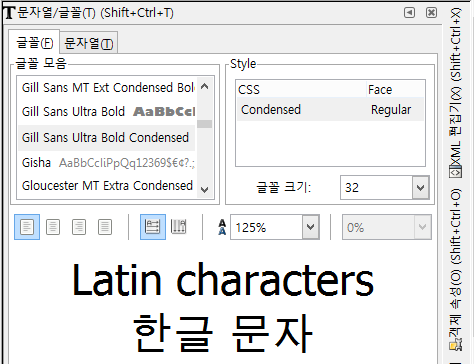Click the text tool T title icon
The height and width of the screenshot is (364, 474).
click(x=9, y=13)
